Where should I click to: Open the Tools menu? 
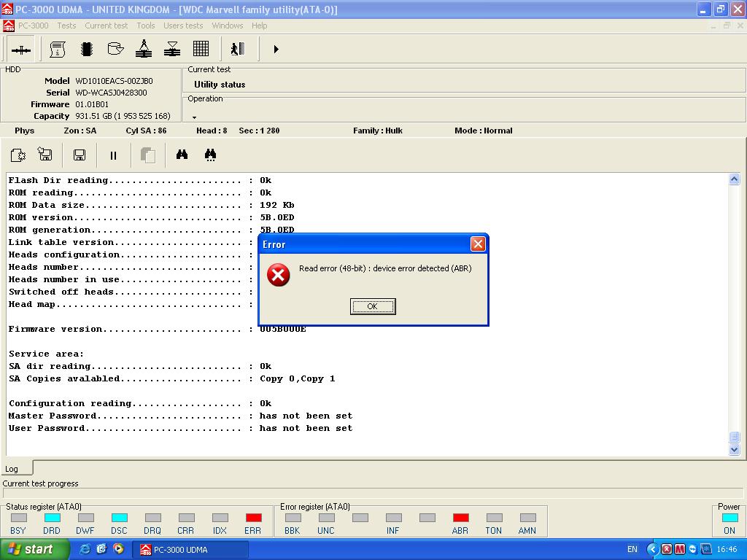point(145,26)
